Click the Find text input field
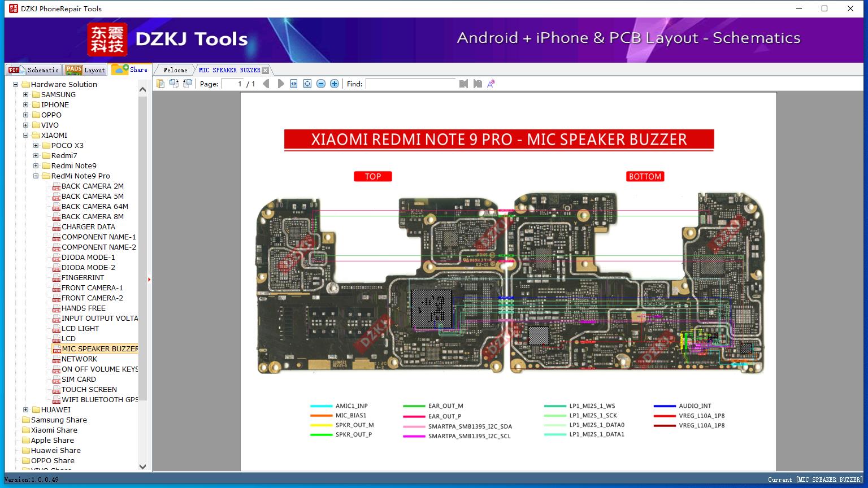868x488 pixels. (411, 84)
